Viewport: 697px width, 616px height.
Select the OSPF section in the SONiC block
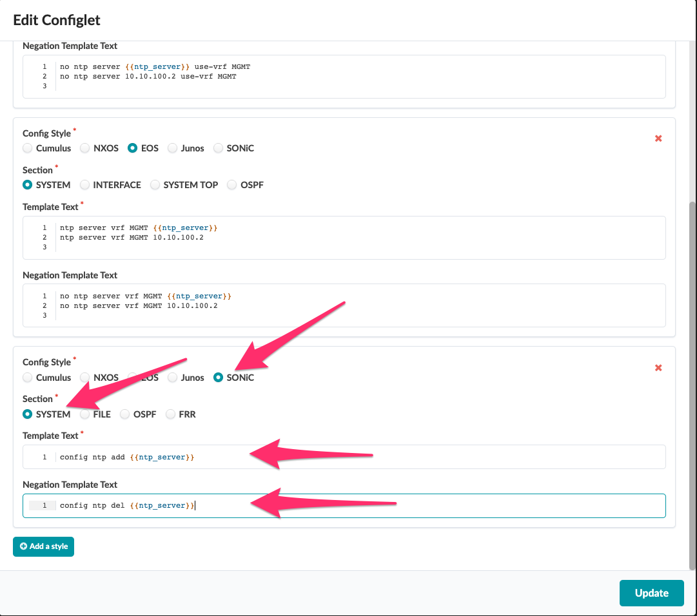tap(124, 414)
